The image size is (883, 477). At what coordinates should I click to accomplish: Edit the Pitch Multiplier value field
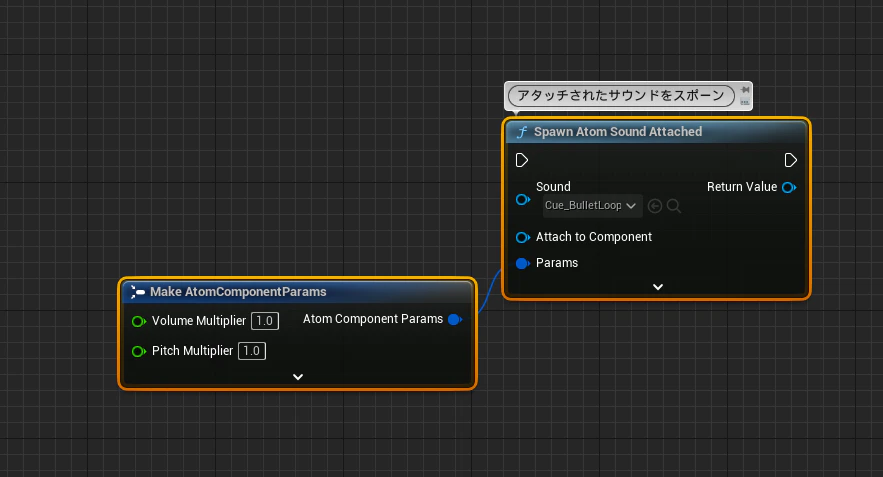click(252, 351)
